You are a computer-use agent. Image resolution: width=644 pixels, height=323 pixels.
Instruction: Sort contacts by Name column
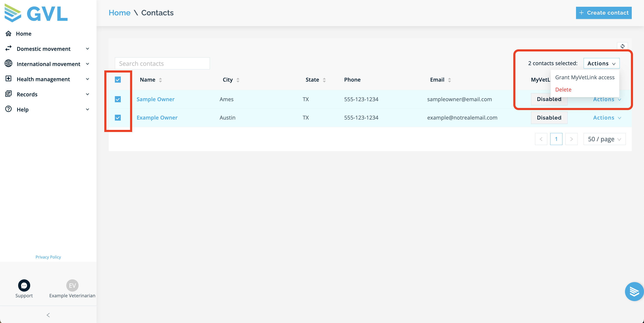coord(160,80)
